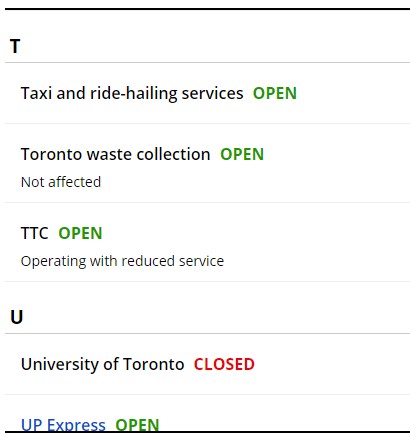Click the 'Not affected' note
This screenshot has height=436, width=410.
click(x=61, y=182)
